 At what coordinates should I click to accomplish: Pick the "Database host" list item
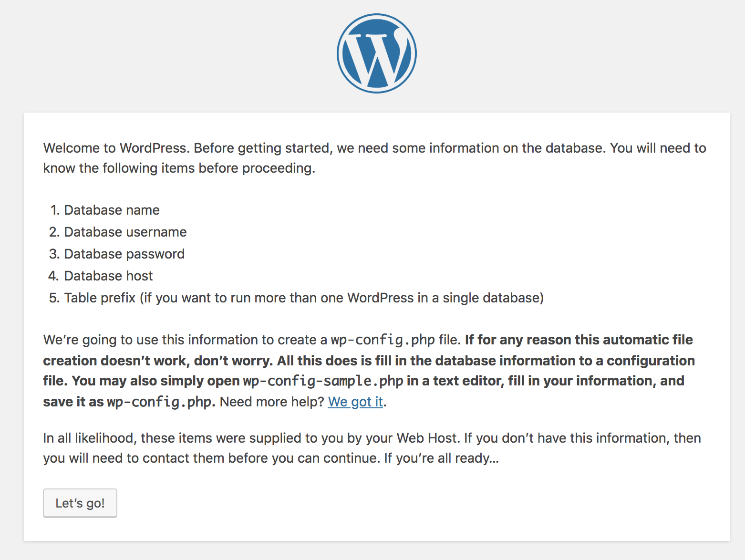click(x=108, y=276)
